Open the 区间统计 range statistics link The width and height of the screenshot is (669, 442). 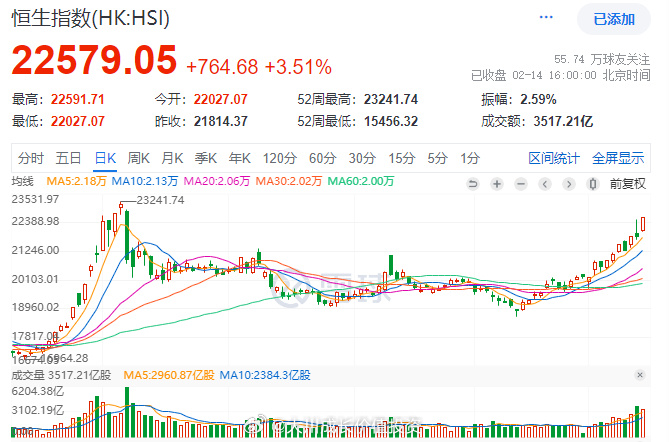[554, 158]
